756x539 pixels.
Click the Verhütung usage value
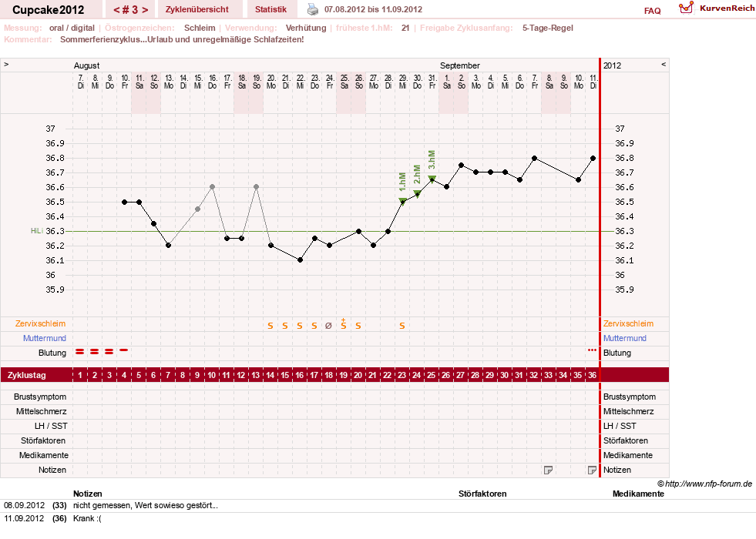click(x=306, y=28)
